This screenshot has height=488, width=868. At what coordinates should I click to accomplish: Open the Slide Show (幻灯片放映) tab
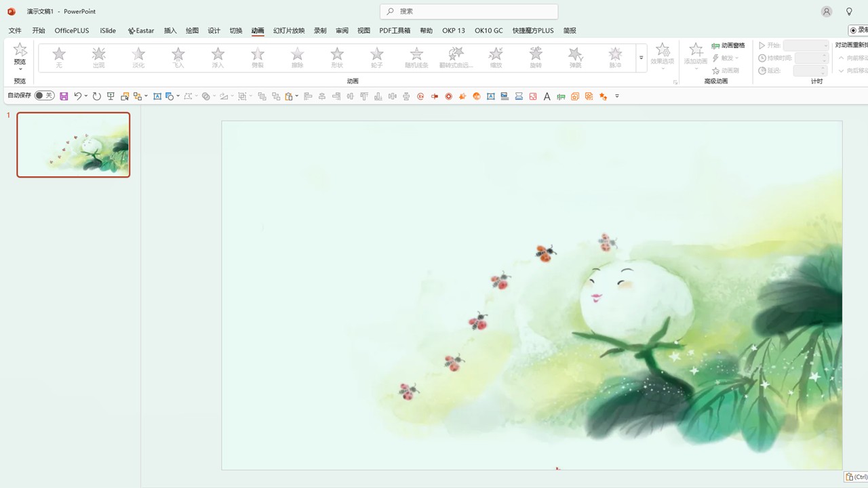pos(289,30)
